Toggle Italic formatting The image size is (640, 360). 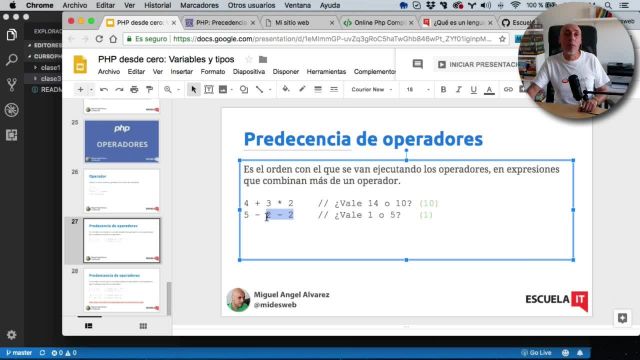click(458, 89)
